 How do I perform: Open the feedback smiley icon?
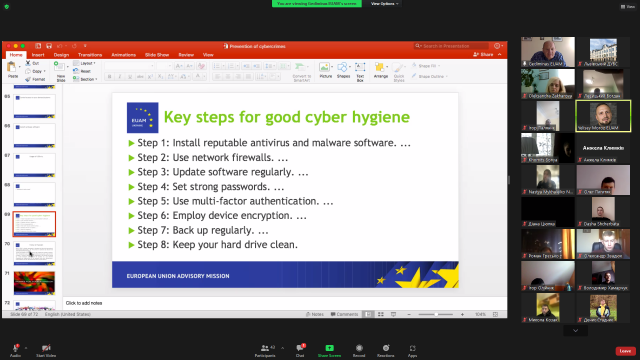pos(497,46)
